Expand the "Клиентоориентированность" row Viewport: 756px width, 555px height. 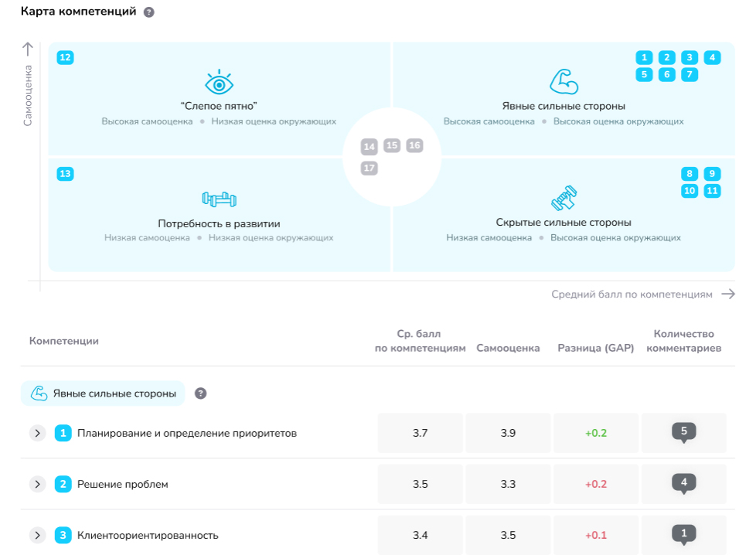tap(38, 534)
